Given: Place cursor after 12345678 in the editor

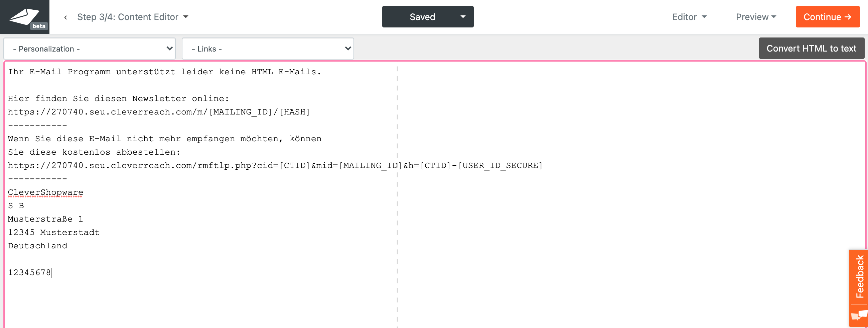Looking at the screenshot, I should click(51, 273).
